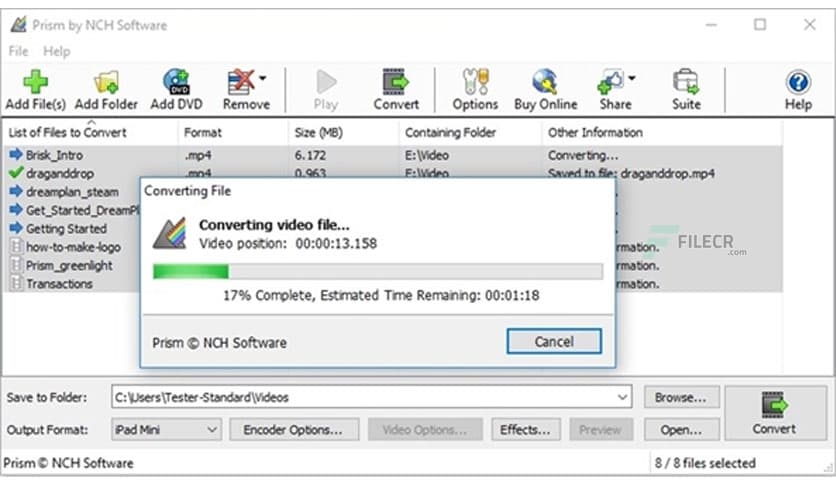Open the Suite toolbar icon
The height and width of the screenshot is (484, 836).
[686, 90]
